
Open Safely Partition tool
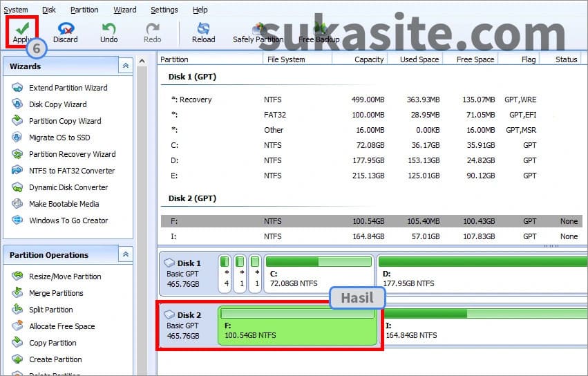tap(258, 32)
